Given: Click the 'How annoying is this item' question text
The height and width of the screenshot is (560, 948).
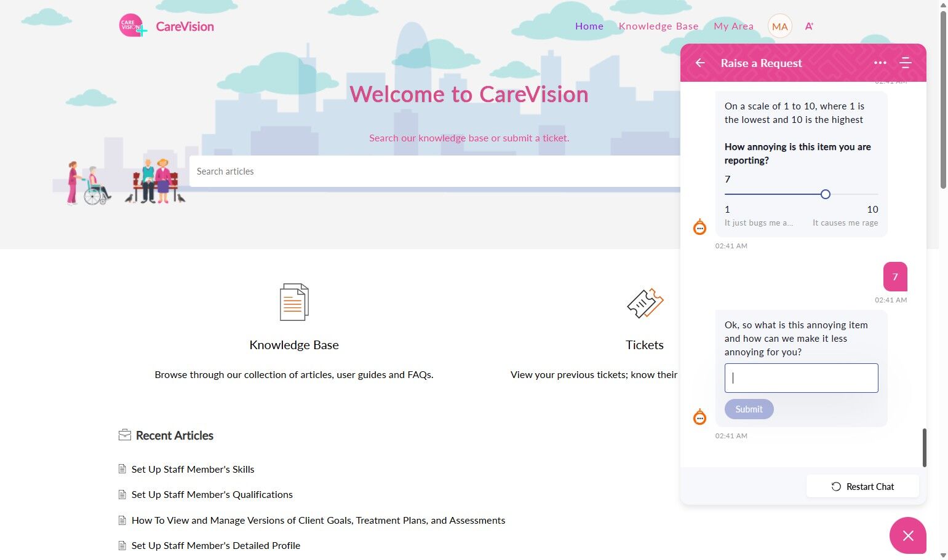Looking at the screenshot, I should 798,154.
